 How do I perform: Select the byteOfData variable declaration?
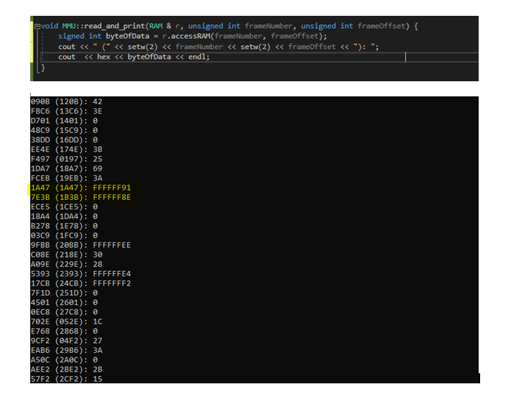pyautogui.click(x=127, y=36)
